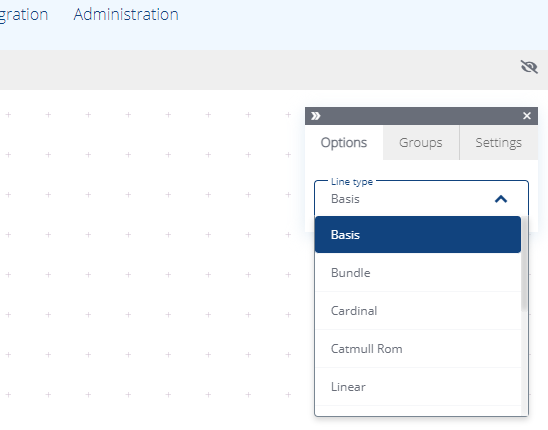Image resolution: width=548 pixels, height=430 pixels.
Task: Collapse the panel with double-chevron icon
Action: 316,116
